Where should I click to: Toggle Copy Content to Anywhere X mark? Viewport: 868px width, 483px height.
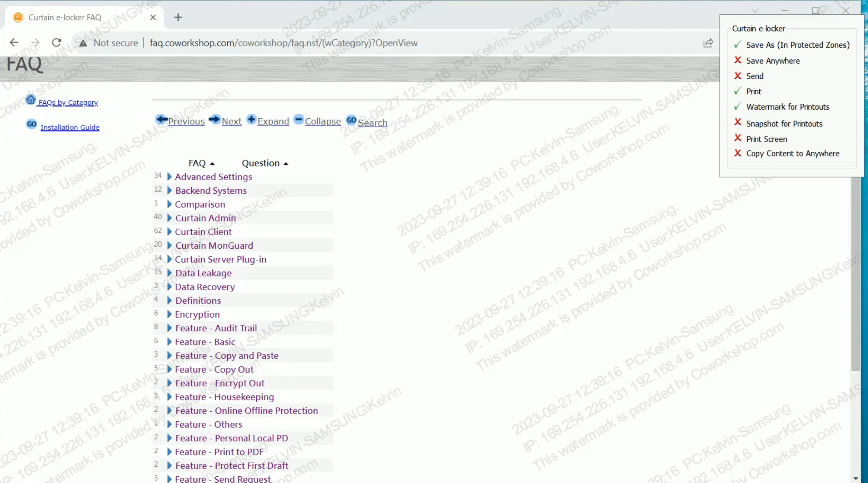point(737,153)
